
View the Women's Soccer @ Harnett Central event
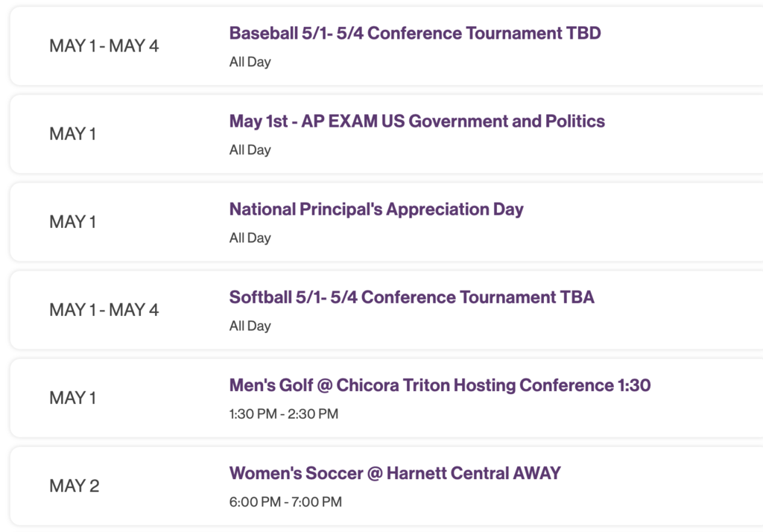click(396, 473)
